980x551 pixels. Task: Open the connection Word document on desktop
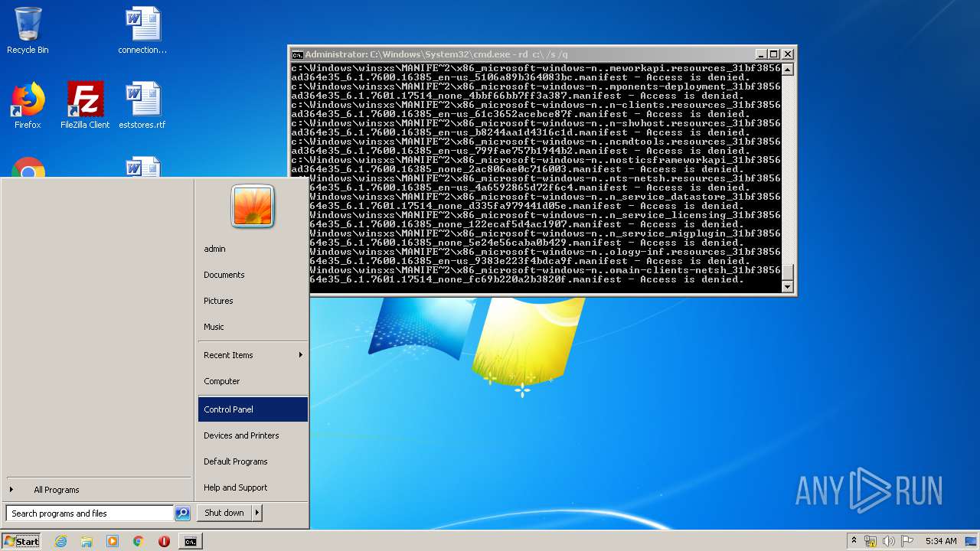(x=142, y=31)
